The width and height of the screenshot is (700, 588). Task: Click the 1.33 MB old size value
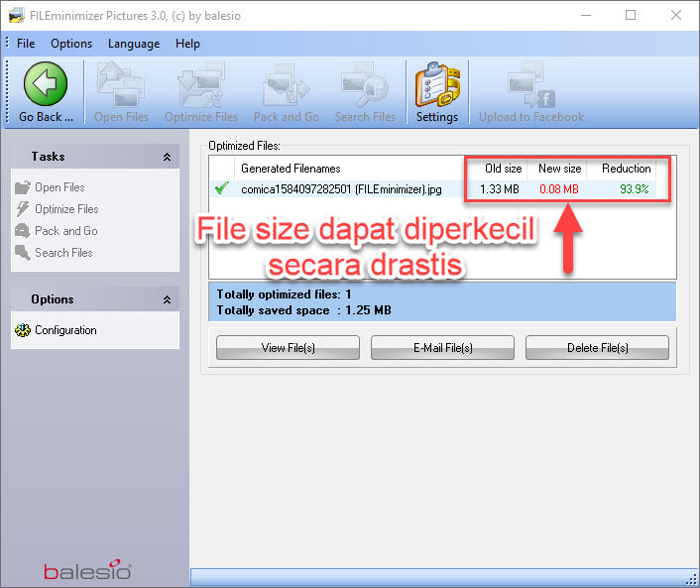point(500,189)
